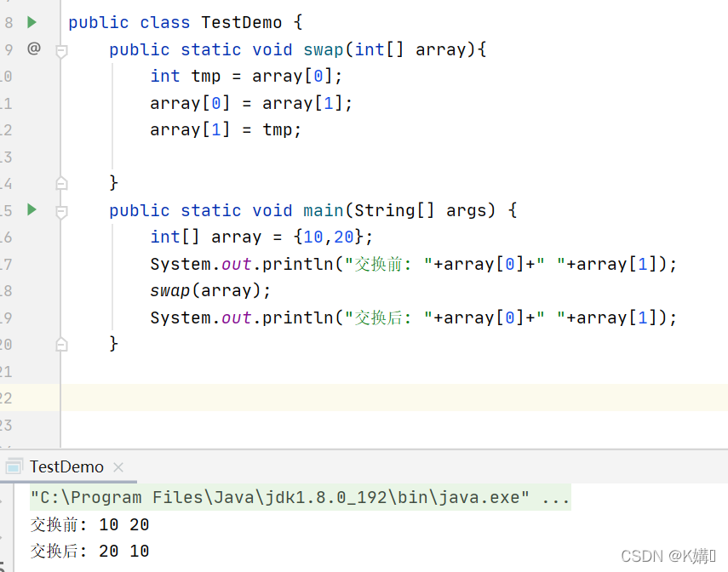Click fold end marker at main's closing brace
Viewport: 728px width, 572px height.
point(61,344)
